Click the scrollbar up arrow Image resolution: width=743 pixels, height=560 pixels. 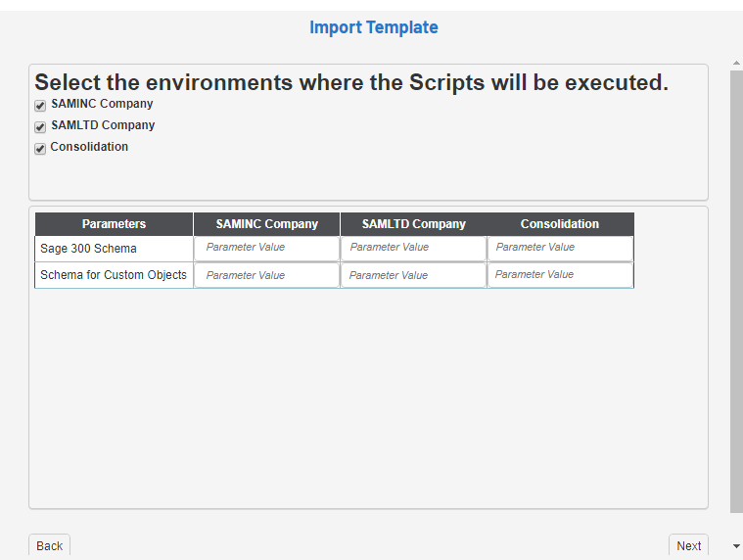(736, 64)
